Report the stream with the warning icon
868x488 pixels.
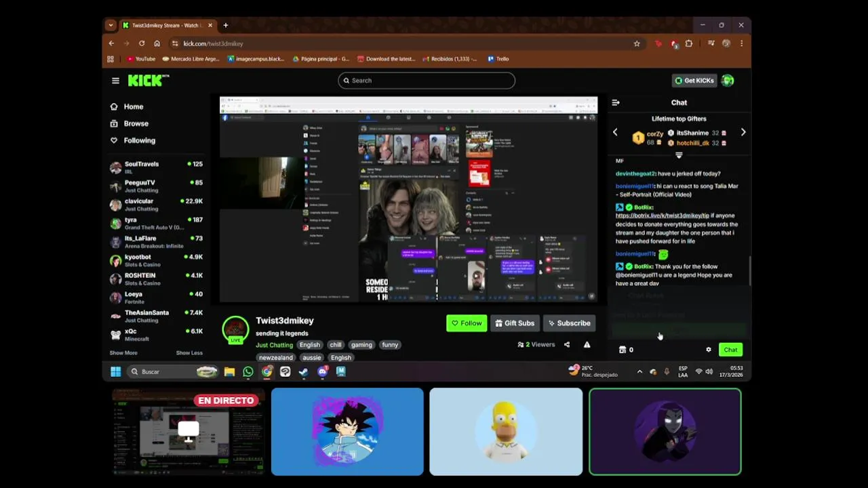(587, 344)
